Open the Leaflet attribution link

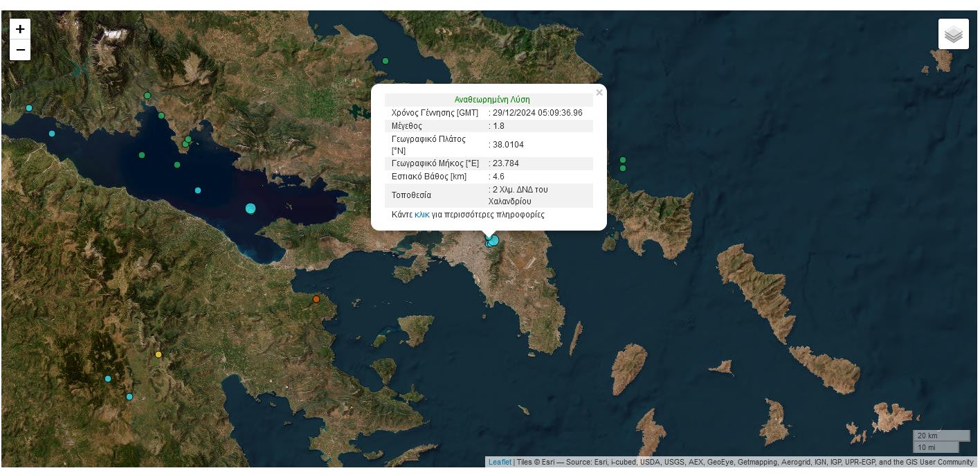coord(500,462)
